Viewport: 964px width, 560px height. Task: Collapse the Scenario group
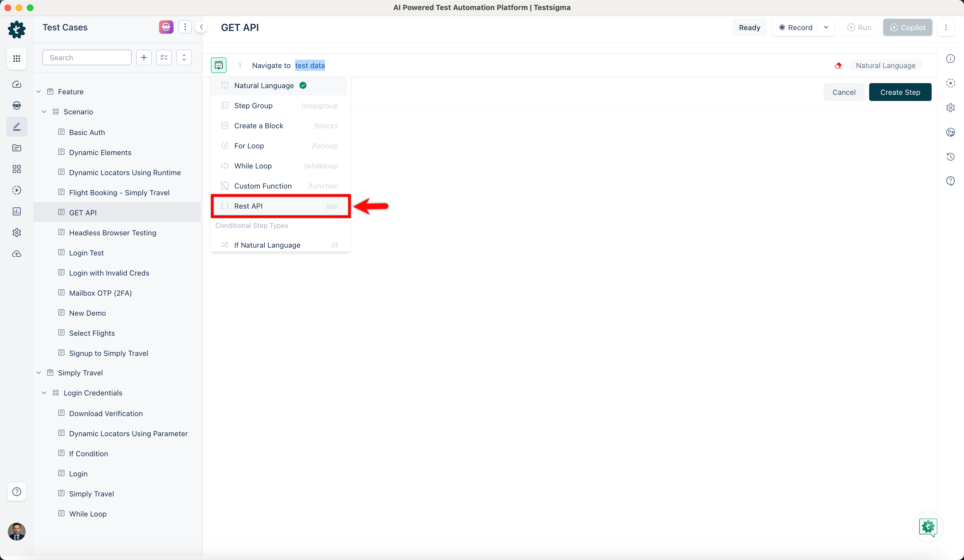(x=44, y=112)
